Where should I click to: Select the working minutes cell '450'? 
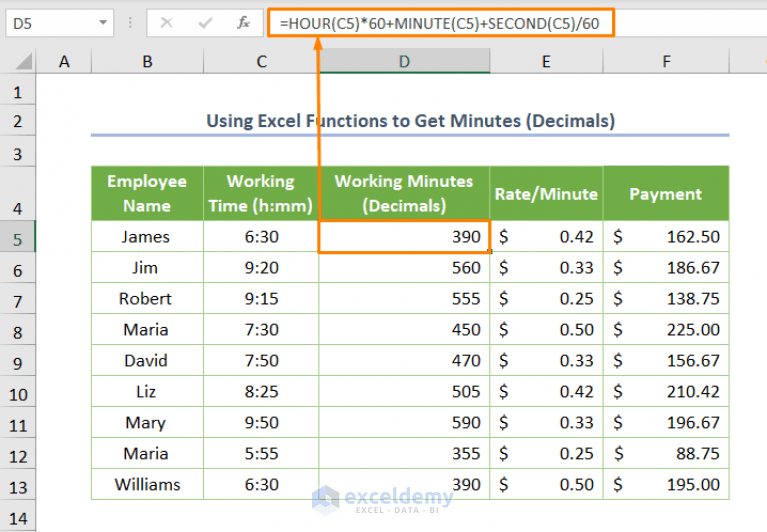(404, 329)
